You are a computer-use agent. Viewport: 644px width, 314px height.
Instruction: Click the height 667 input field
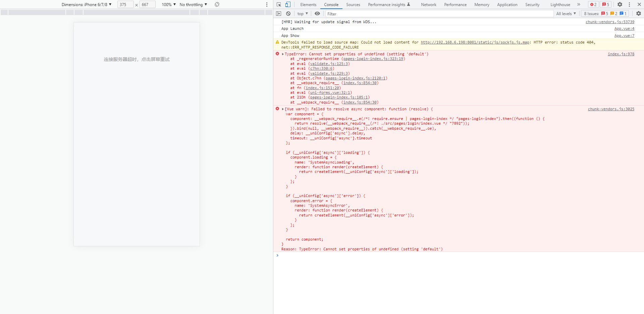148,5
